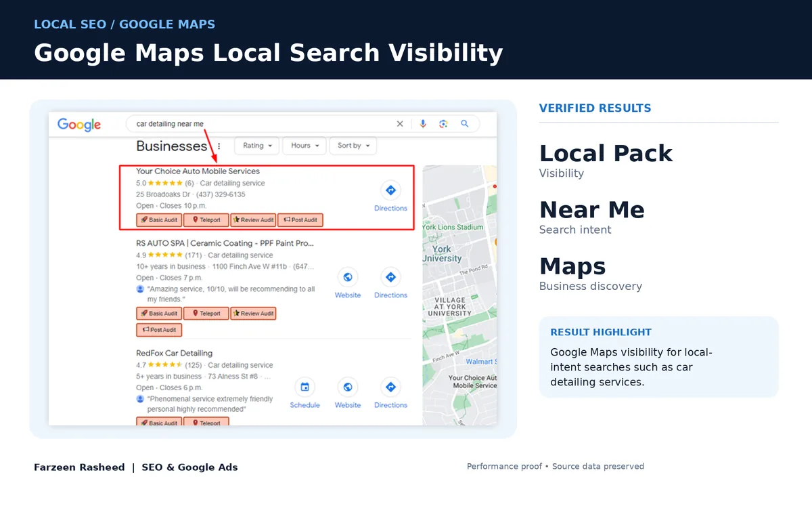Run Post Audit for Your Choice Auto Mobile

(300, 220)
